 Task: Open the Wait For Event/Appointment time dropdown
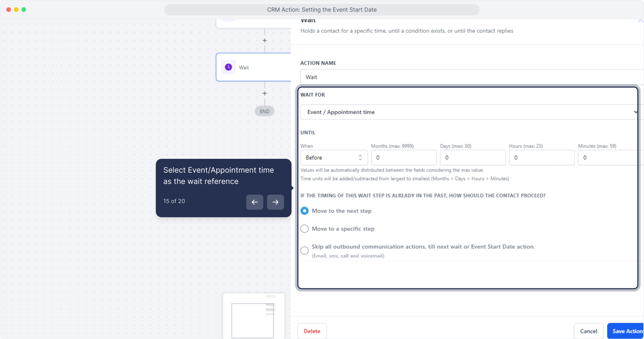pos(468,112)
